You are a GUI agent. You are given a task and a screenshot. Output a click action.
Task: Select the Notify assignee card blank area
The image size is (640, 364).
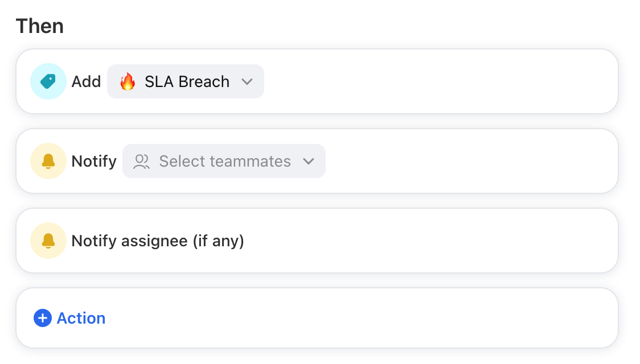429,241
